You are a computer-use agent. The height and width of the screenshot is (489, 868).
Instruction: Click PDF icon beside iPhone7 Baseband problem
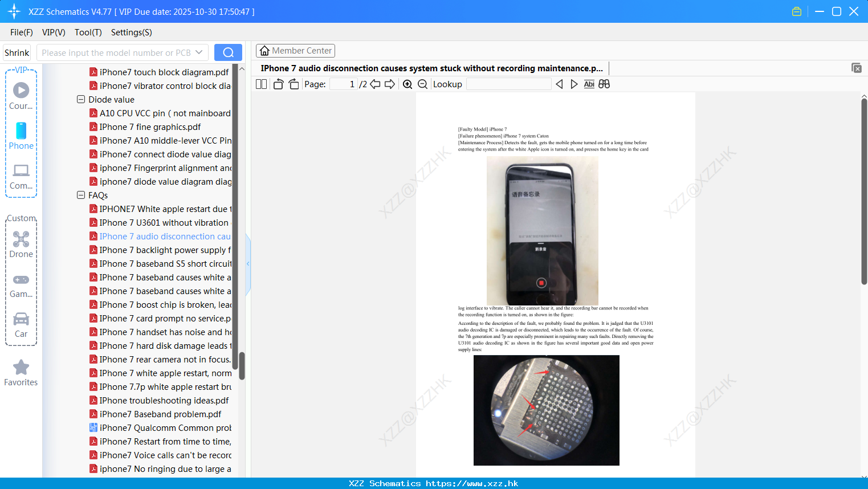93,414
